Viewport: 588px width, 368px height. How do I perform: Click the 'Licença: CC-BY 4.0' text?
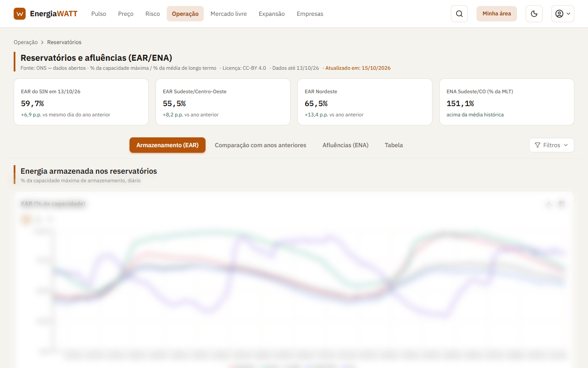coord(244,68)
